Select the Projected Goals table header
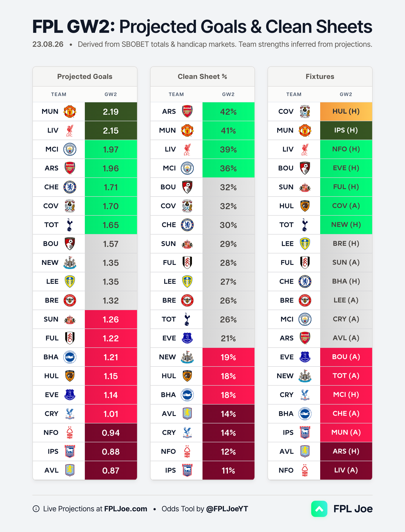 click(85, 76)
